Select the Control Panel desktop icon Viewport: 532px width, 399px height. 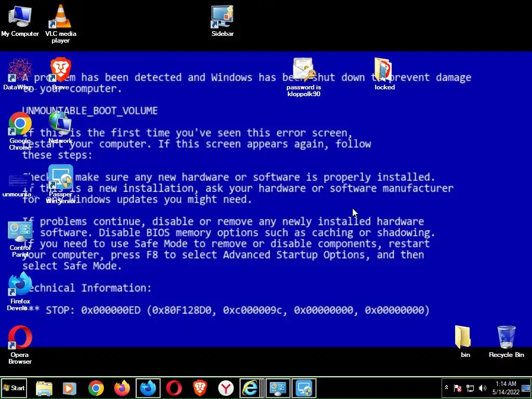(x=20, y=238)
